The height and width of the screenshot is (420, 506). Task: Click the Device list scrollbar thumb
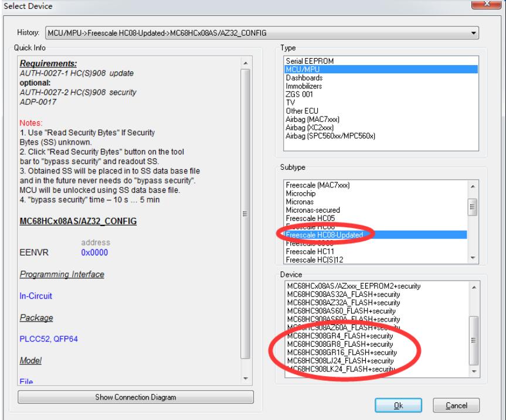click(474, 340)
